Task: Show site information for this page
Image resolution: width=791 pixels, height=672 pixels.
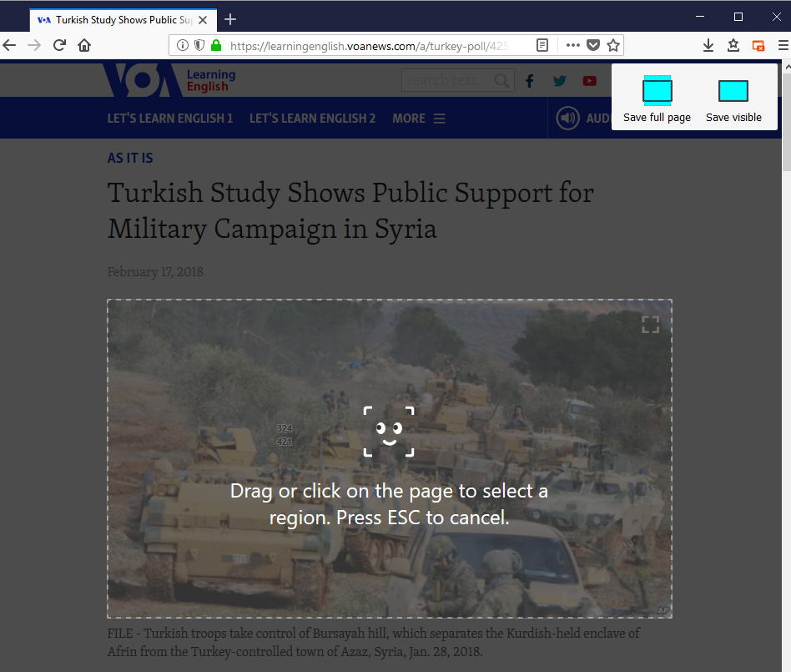Action: (183, 45)
